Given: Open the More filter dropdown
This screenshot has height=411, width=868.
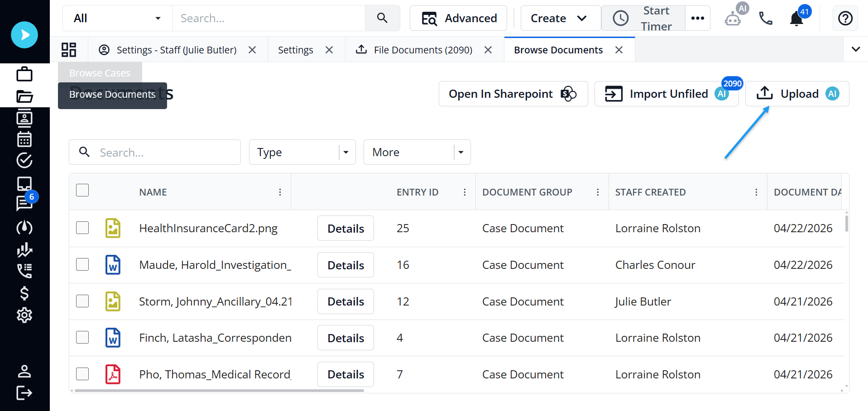Looking at the screenshot, I should pos(417,152).
